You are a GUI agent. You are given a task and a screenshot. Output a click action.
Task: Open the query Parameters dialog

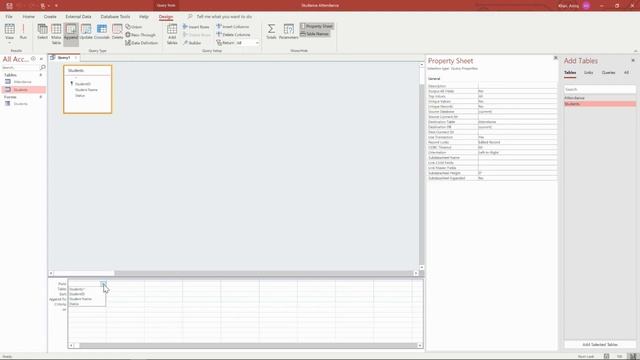[x=289, y=32]
